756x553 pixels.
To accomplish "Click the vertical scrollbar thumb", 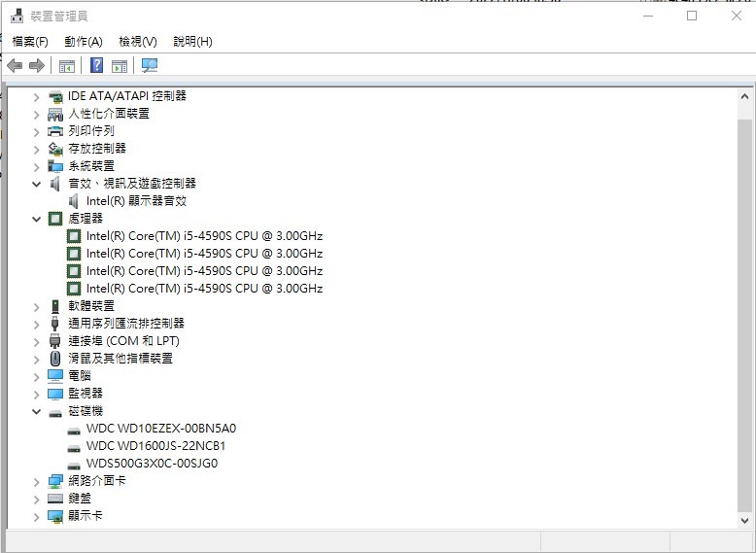I will (x=744, y=316).
